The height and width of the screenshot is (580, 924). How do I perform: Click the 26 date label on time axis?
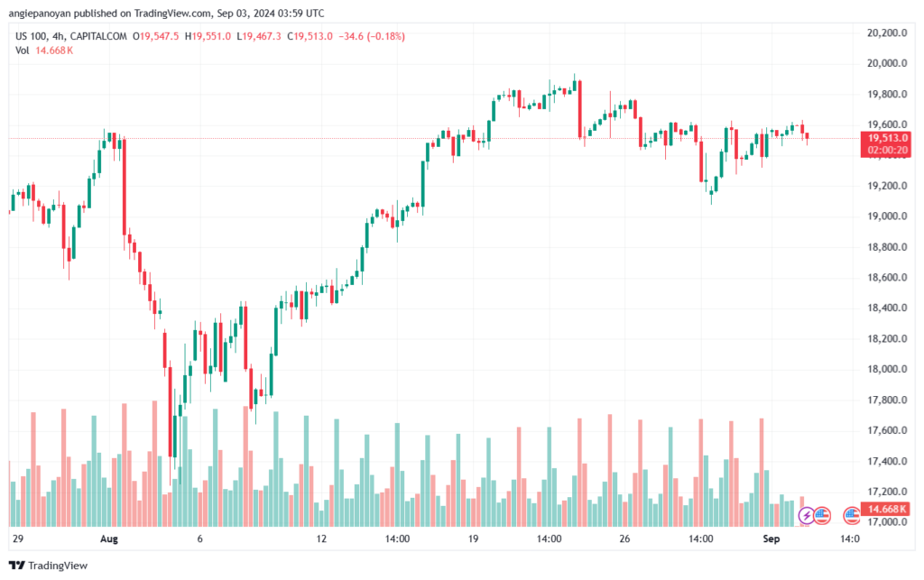click(624, 539)
